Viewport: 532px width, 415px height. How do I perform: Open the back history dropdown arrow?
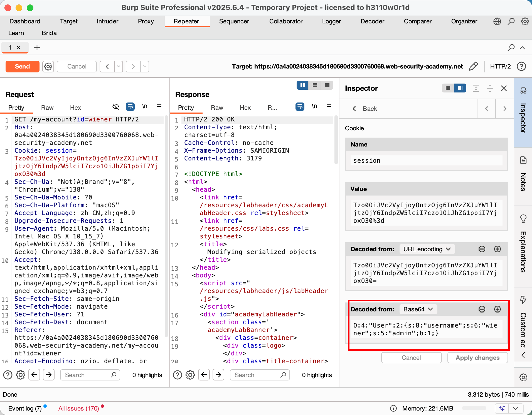(x=119, y=67)
